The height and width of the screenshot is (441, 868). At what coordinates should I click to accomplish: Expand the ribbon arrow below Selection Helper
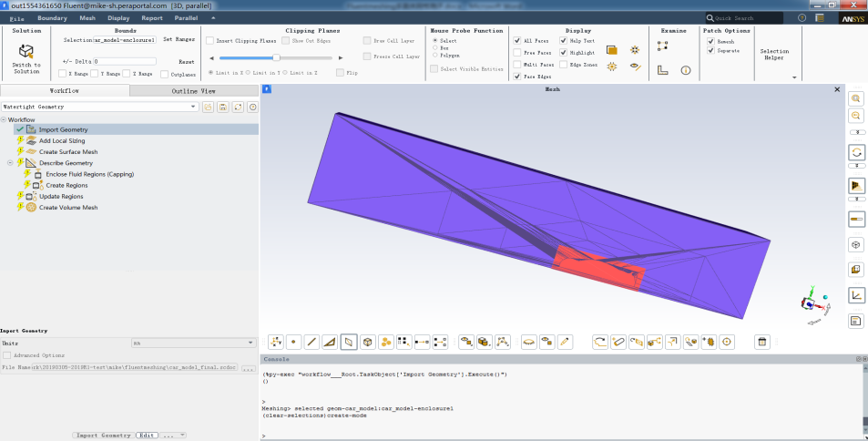pos(794,77)
